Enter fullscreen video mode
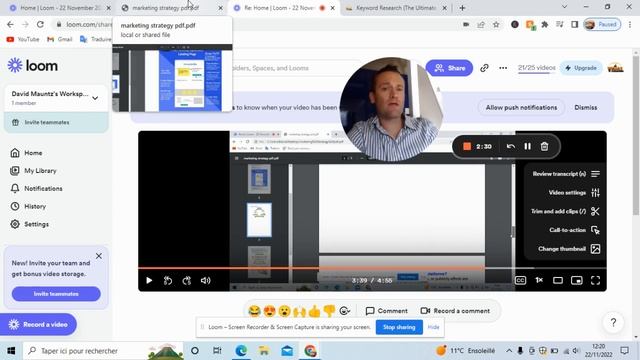 click(596, 280)
